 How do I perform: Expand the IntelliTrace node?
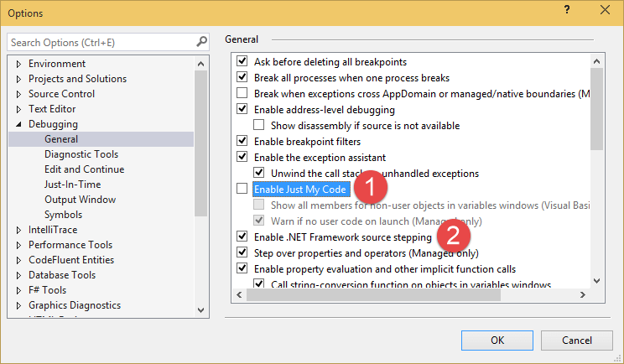(x=19, y=230)
